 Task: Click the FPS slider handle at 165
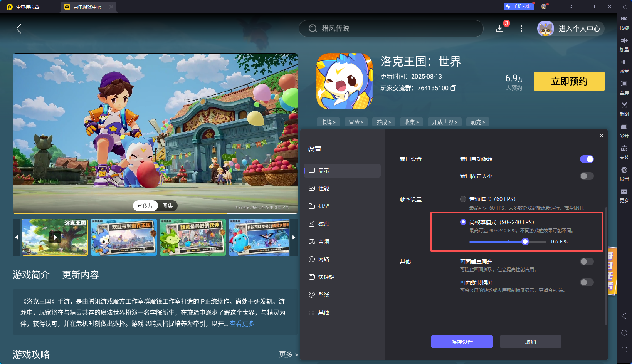[x=525, y=242]
